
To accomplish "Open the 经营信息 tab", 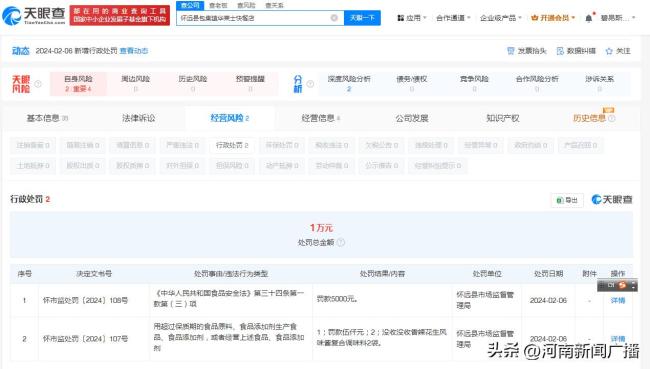I will (x=321, y=118).
